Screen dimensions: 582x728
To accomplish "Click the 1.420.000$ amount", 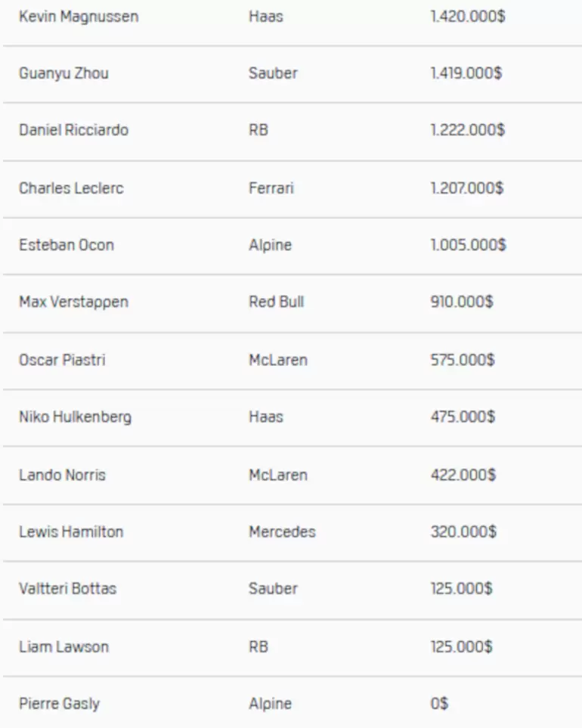I will click(467, 16).
